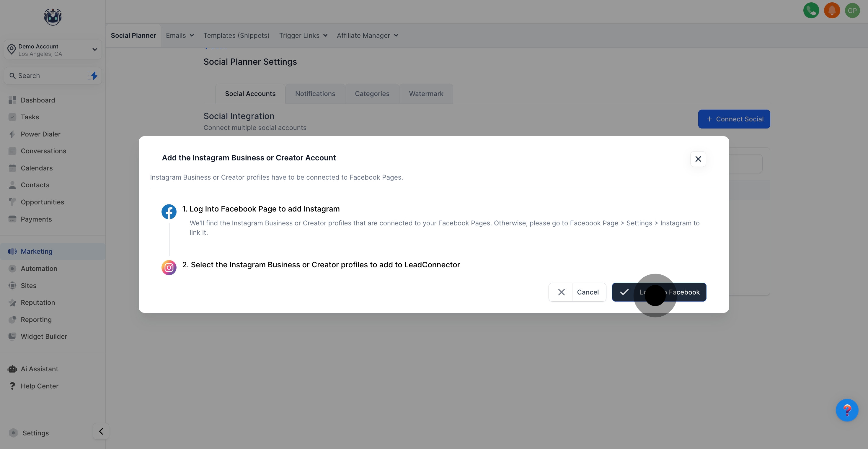Click the green phone call icon
The width and height of the screenshot is (868, 449).
point(811,10)
